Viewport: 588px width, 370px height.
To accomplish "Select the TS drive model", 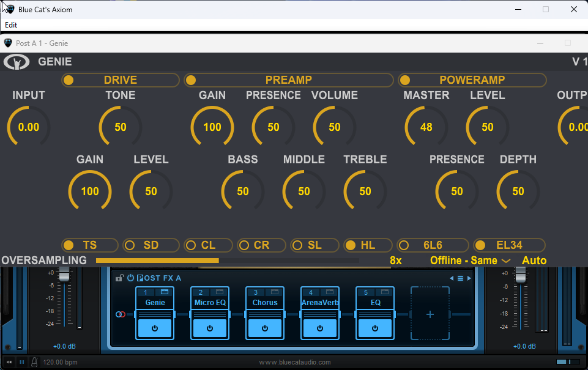I will [90, 245].
